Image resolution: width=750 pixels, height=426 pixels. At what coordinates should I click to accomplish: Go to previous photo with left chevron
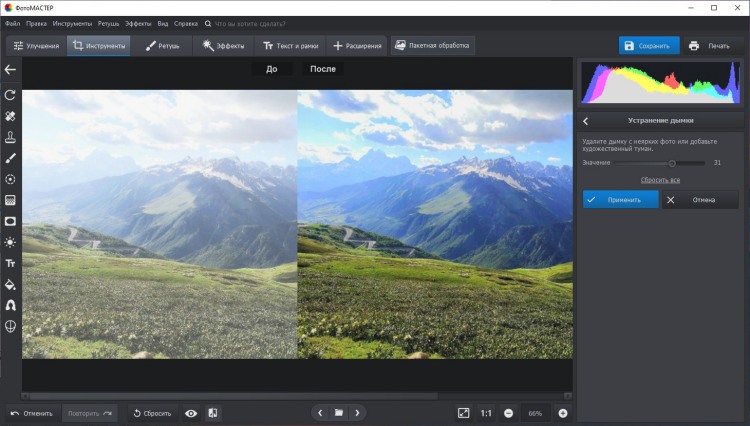coord(320,413)
